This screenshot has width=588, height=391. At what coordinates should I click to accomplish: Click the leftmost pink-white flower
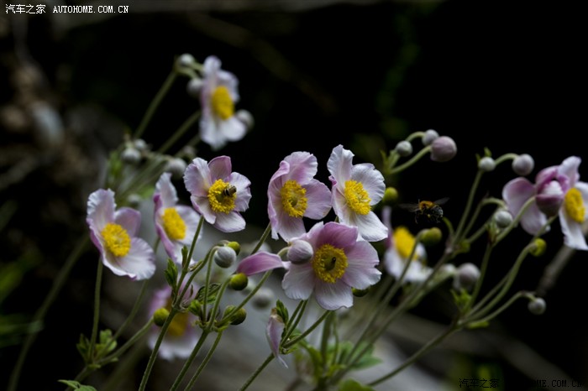click(119, 236)
